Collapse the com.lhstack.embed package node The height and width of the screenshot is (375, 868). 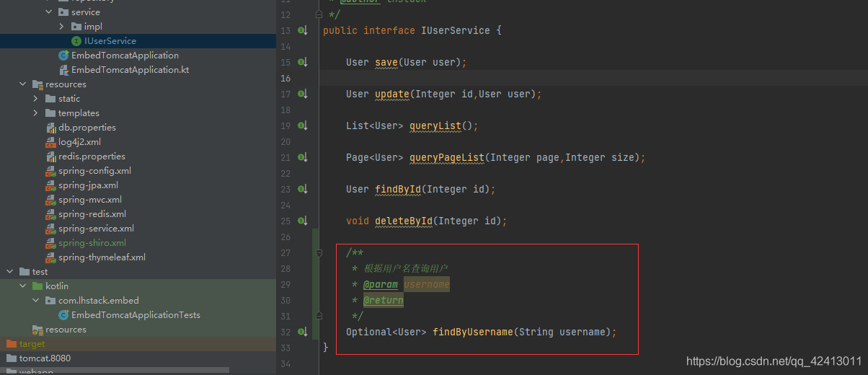36,301
